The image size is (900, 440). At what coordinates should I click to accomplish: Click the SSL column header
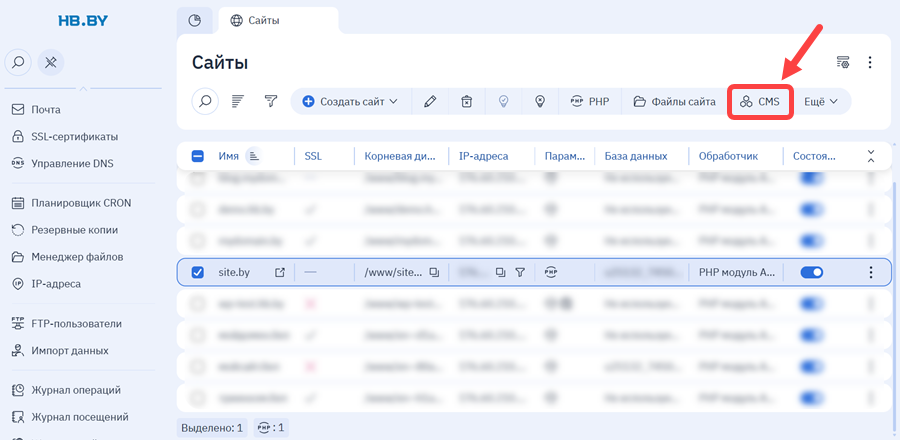tap(313, 156)
